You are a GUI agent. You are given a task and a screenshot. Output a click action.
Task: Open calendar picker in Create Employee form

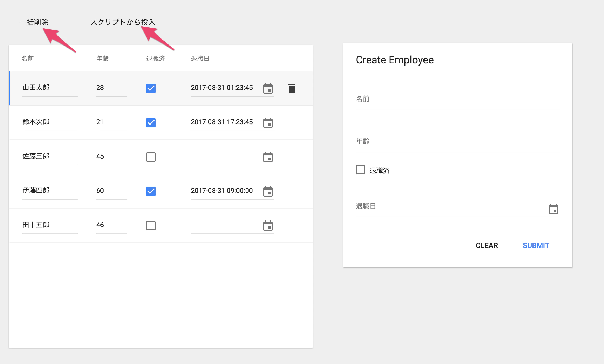pyautogui.click(x=553, y=209)
